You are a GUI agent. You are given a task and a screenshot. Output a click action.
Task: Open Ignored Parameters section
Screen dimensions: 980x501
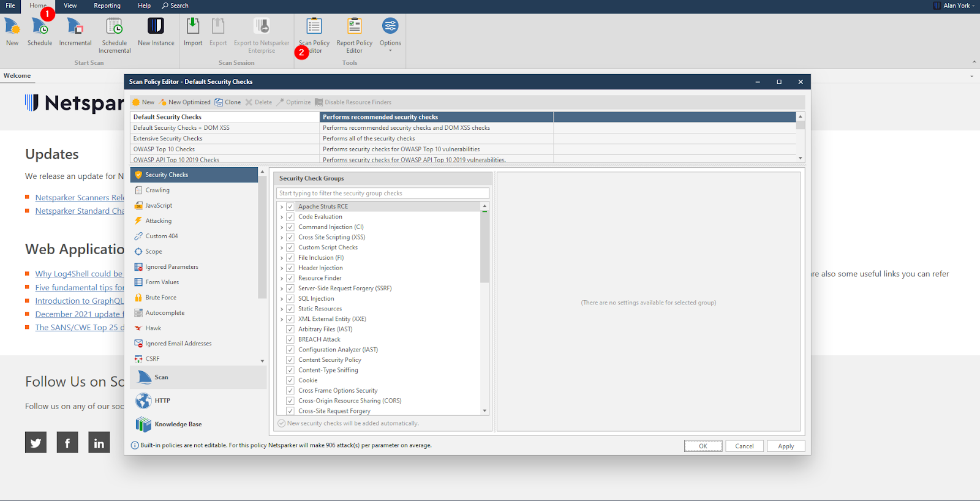[194, 267]
